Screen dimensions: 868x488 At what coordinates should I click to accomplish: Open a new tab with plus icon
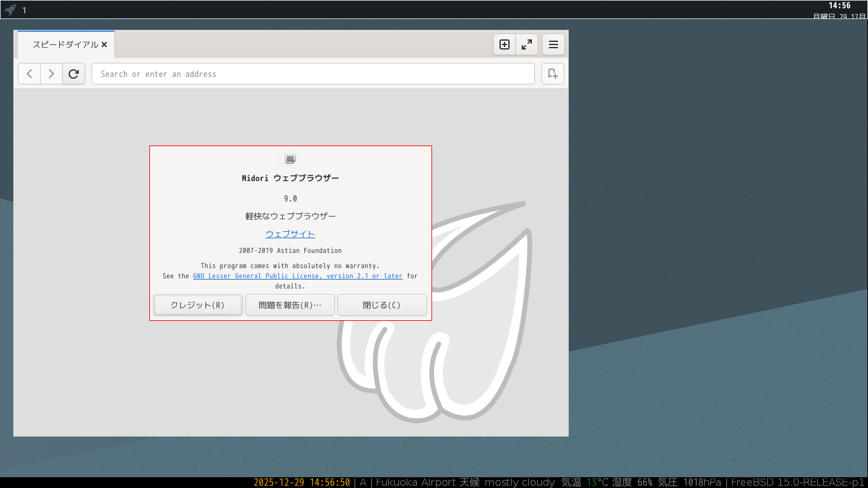point(505,44)
